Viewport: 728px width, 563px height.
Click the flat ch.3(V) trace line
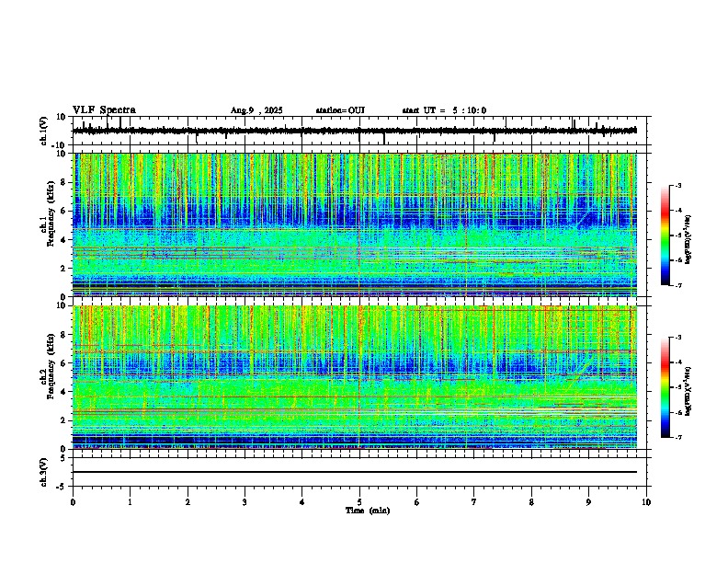tap(355, 472)
